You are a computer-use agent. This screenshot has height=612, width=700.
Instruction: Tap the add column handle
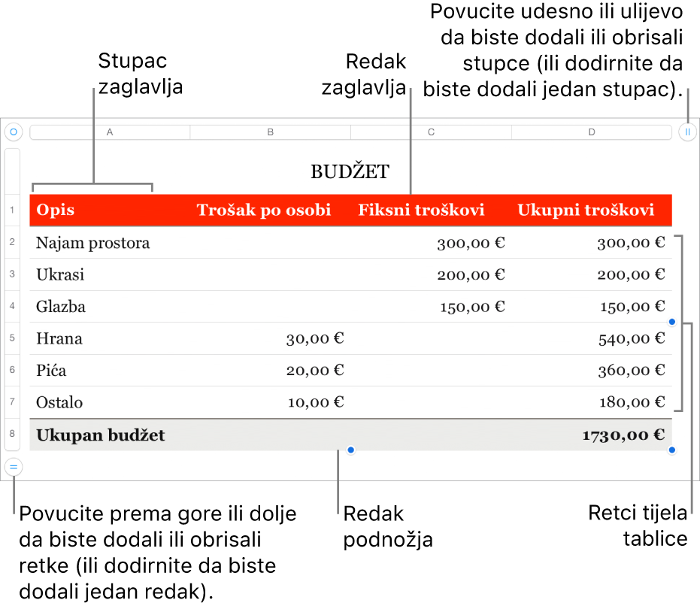tap(687, 132)
